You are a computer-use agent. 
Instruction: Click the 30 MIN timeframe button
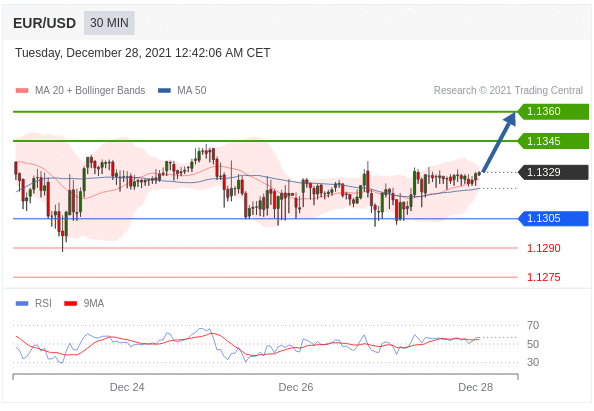pos(109,23)
